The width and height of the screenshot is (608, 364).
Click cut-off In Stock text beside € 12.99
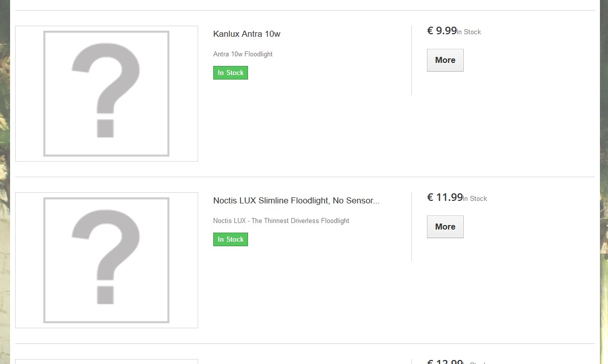click(475, 362)
